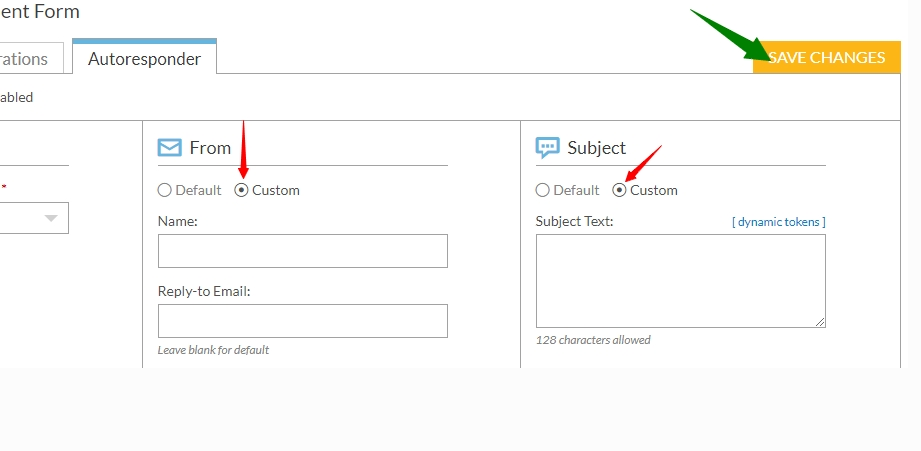This screenshot has height=451, width=921.
Task: Select the Default radio under Subject
Action: [x=543, y=190]
